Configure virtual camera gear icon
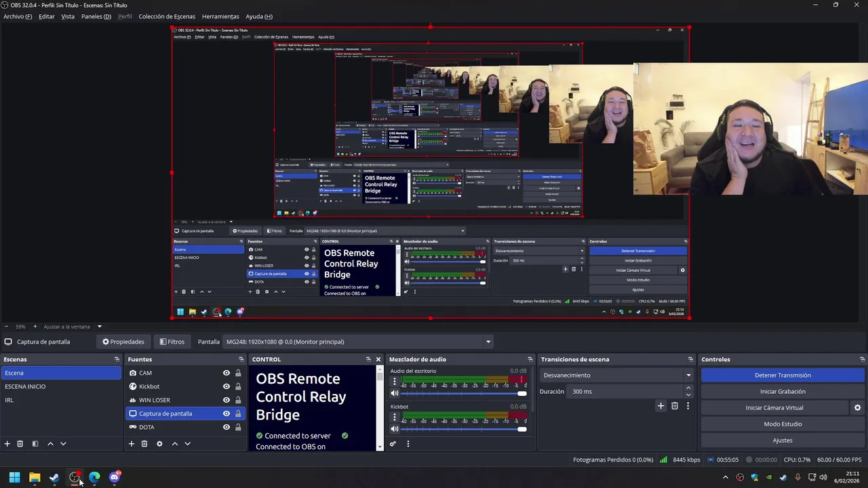This screenshot has width=868, height=488. (x=857, y=407)
